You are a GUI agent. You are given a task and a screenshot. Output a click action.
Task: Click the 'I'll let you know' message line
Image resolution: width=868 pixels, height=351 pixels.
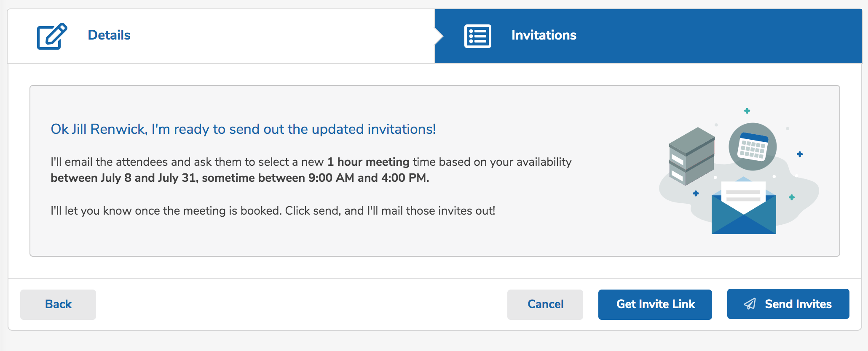(x=273, y=211)
